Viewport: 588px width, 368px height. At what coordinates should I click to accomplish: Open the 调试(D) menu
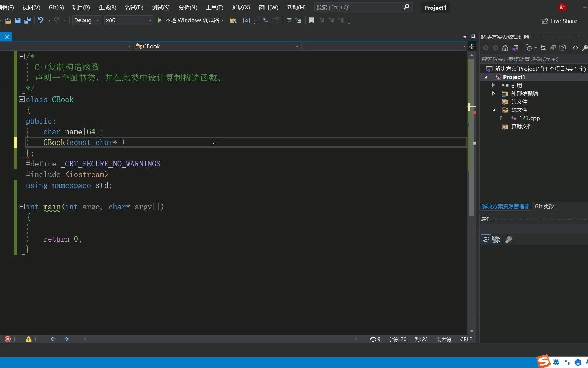(x=134, y=7)
